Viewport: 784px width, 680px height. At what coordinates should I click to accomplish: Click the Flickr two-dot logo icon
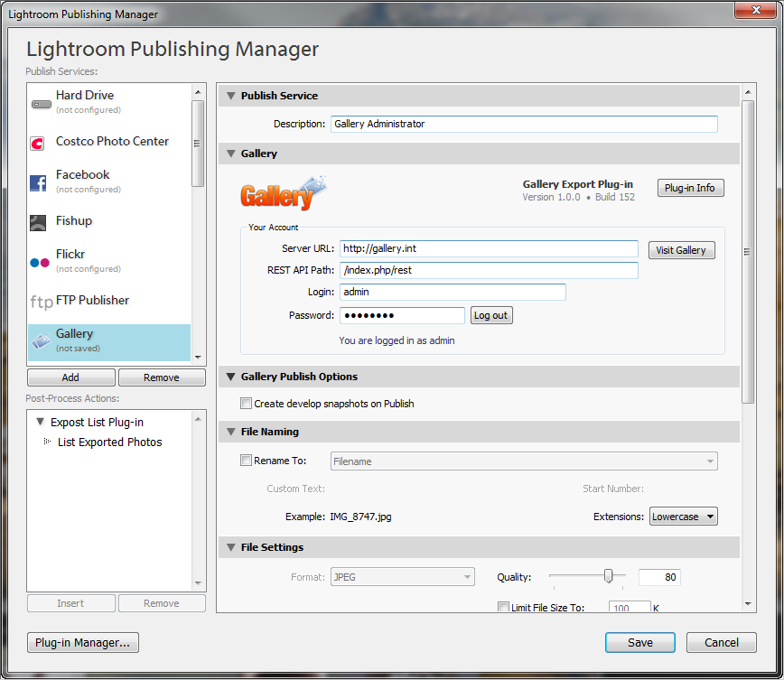click(x=40, y=263)
